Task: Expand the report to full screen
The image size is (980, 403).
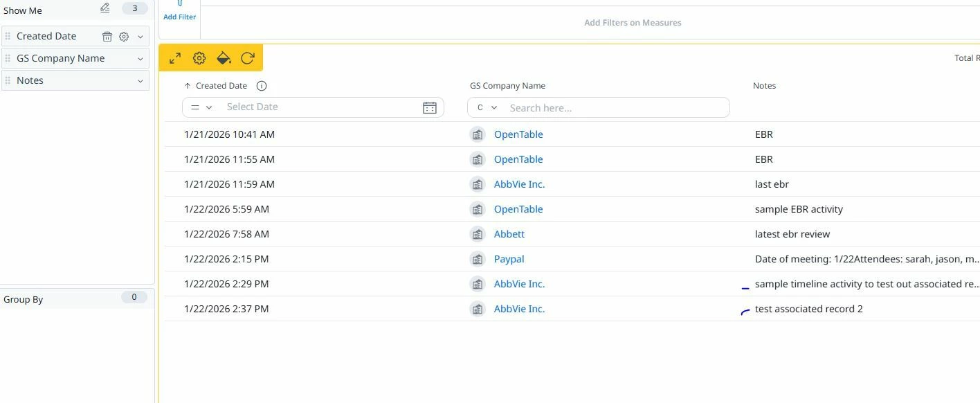Action: pos(175,58)
